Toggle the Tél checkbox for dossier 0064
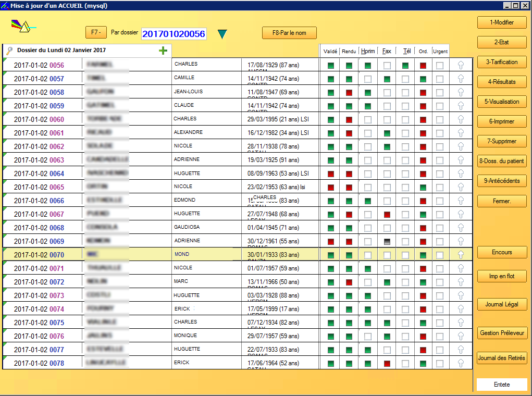The width and height of the screenshot is (532, 396). (405, 174)
